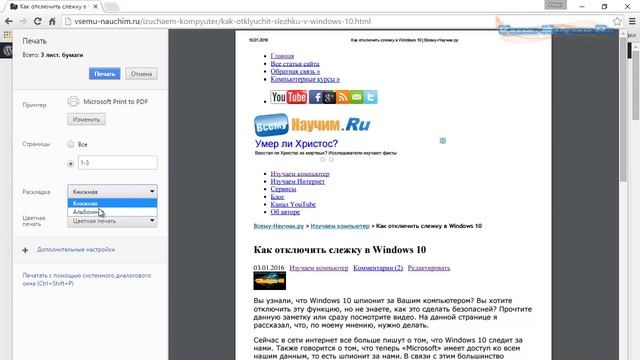The image size is (640, 360).
Task: Click the Умер ли Христос? ad headline
Action: point(296,144)
